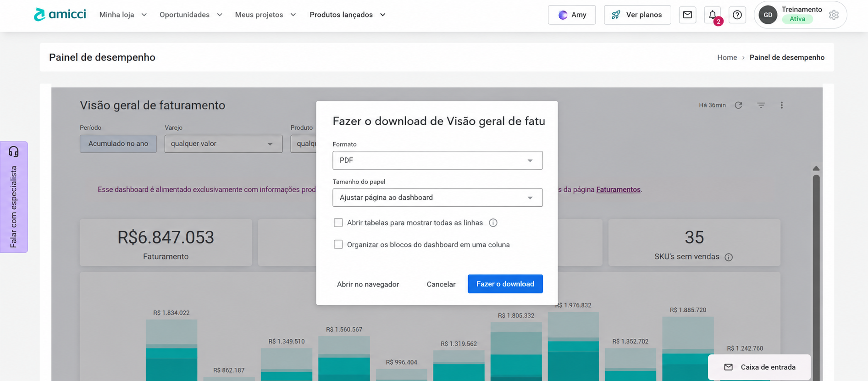Screen dimensions: 868x381
Task: Click the R$ 1.805.332 bar label
Action: pyautogui.click(x=516, y=316)
